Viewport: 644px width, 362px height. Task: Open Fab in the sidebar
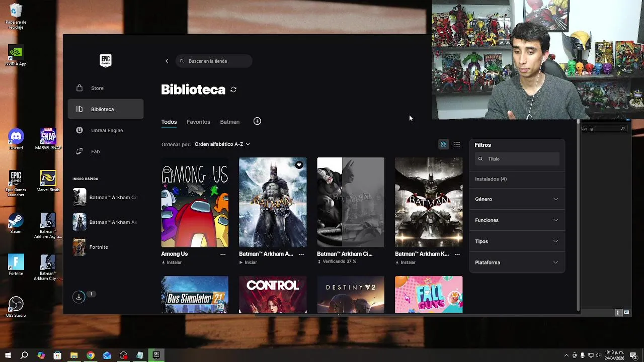pos(106,151)
